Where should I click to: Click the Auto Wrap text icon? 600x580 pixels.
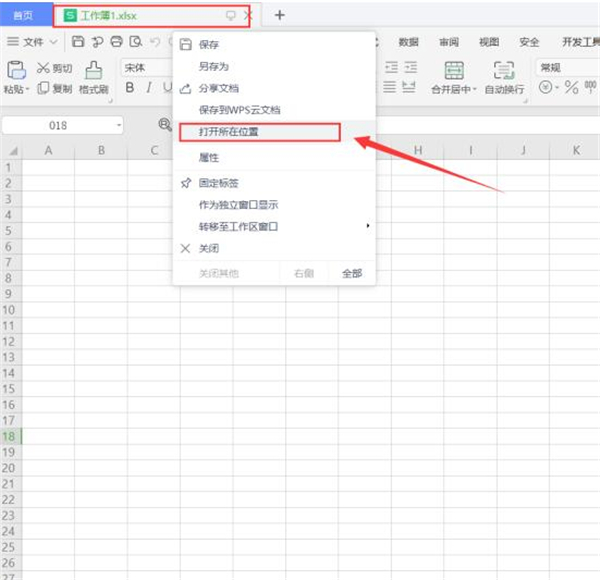(504, 70)
